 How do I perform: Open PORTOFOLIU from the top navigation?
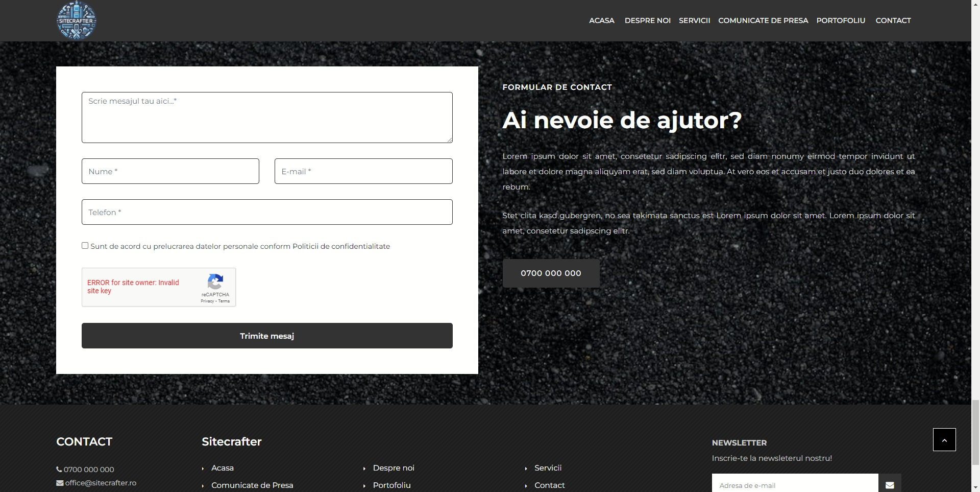pos(841,20)
